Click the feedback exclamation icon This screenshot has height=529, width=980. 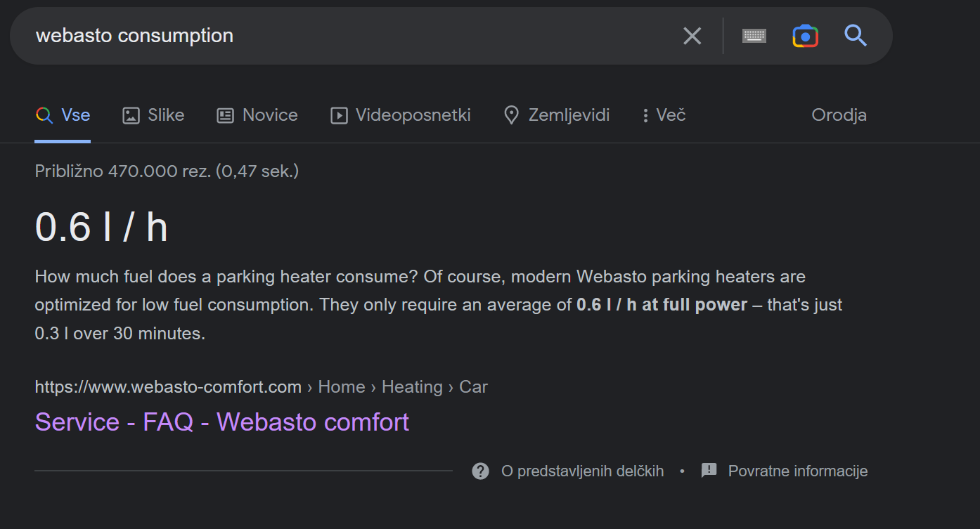[x=709, y=471]
